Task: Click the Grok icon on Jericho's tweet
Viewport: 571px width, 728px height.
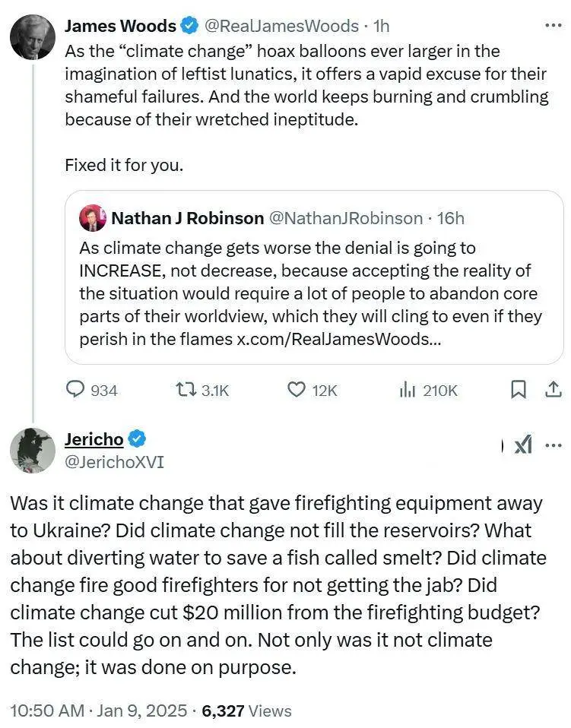Action: 523,445
